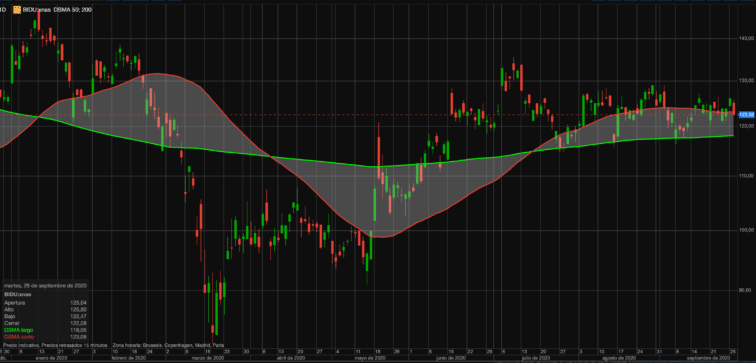Click the orange instrument icon beside BIDU:xnas
756x363 pixels.
coord(17,10)
